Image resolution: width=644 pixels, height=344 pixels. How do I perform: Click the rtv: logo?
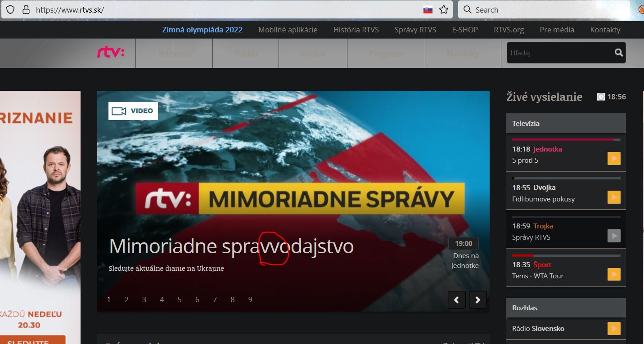[111, 53]
